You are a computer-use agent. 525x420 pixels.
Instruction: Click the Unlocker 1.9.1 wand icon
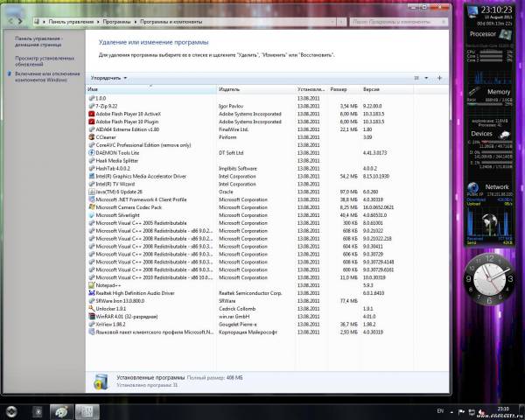pos(91,309)
